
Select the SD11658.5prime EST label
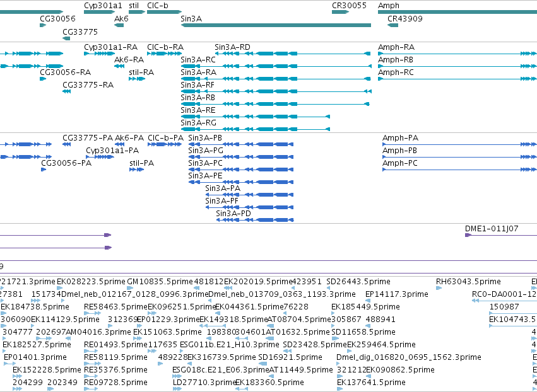pos(363,332)
